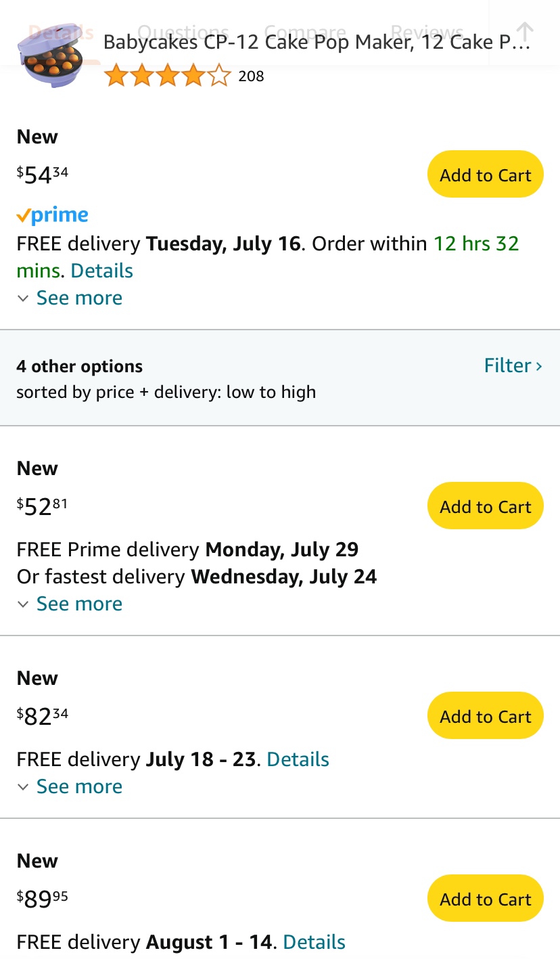This screenshot has width=560, height=959.
Task: Switch to the Compare tab
Action: coord(304,31)
